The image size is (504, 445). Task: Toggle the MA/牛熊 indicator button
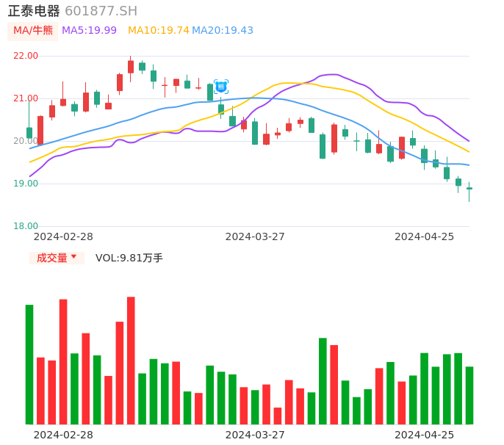click(32, 31)
